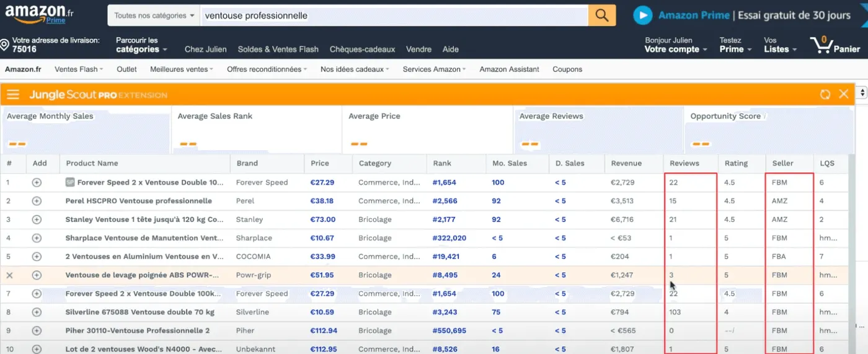
Task: Add COCOMIA 2 Ventouses en Aluminium
Action: [37, 257]
